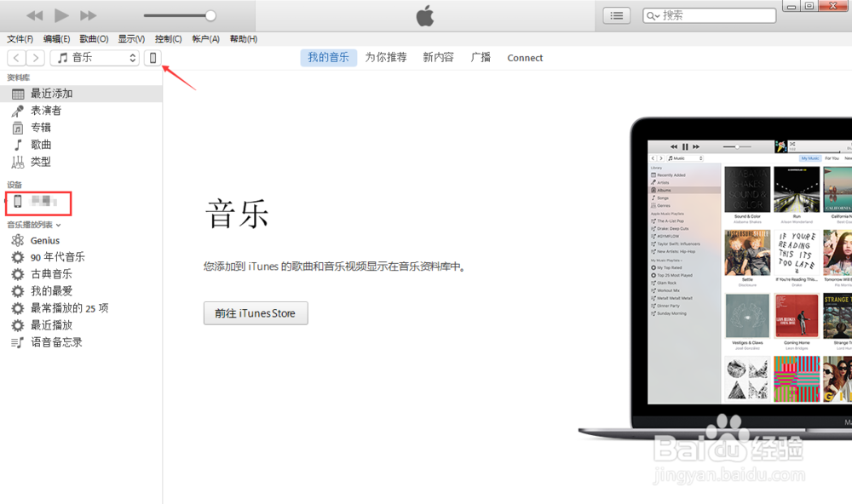Click the 前往 iTunes Store button
The width and height of the screenshot is (852, 504).
pos(256,313)
